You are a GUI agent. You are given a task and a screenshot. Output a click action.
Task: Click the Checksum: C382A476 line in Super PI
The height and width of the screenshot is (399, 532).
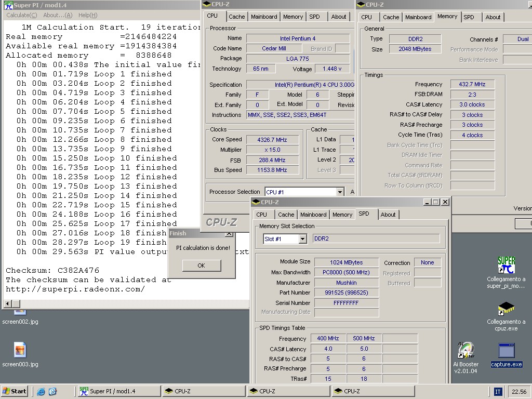pos(52,270)
